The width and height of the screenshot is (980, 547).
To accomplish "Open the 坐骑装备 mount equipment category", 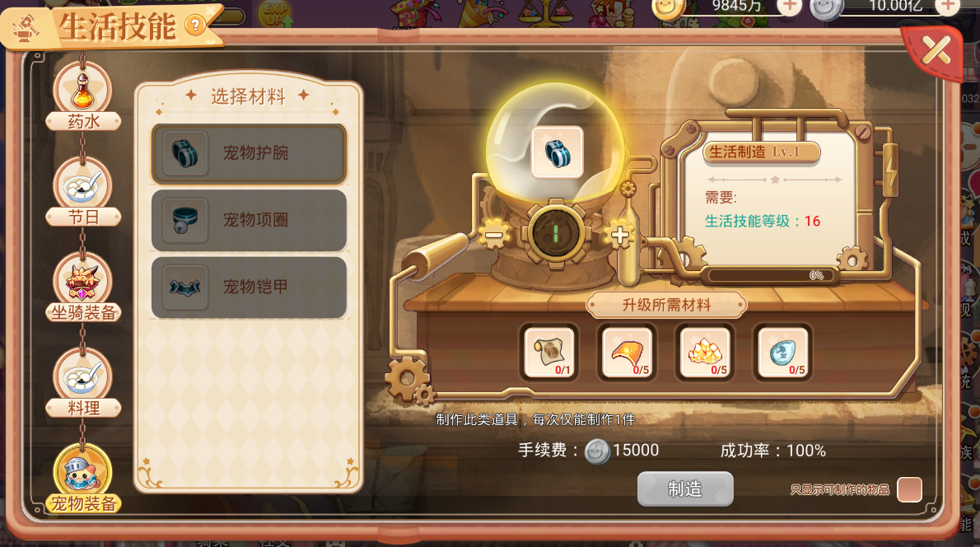I will 82,288.
